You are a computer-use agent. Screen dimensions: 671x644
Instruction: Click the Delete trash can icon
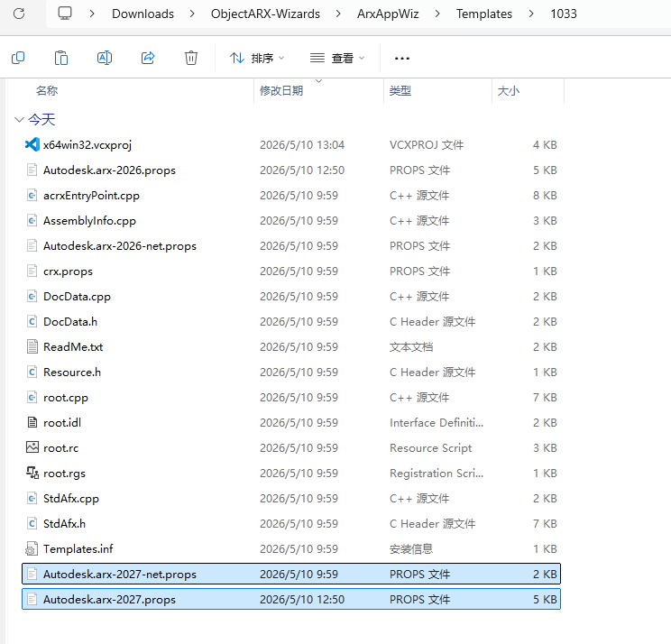point(191,58)
